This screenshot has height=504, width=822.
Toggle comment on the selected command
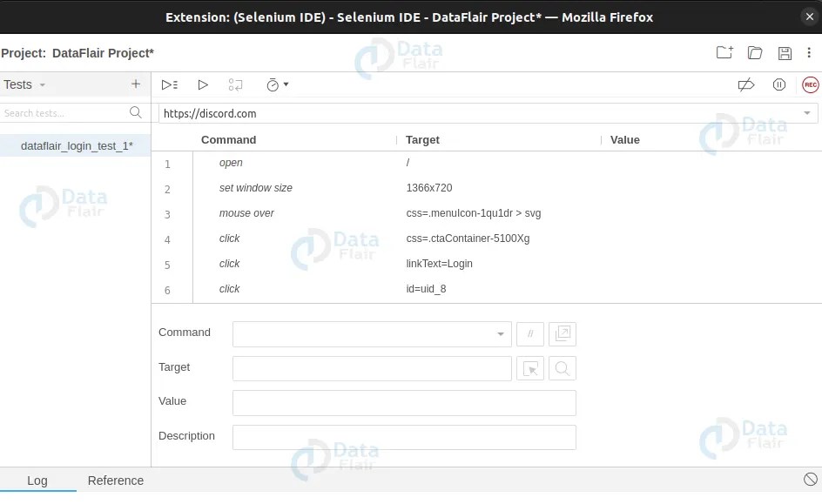click(x=530, y=333)
